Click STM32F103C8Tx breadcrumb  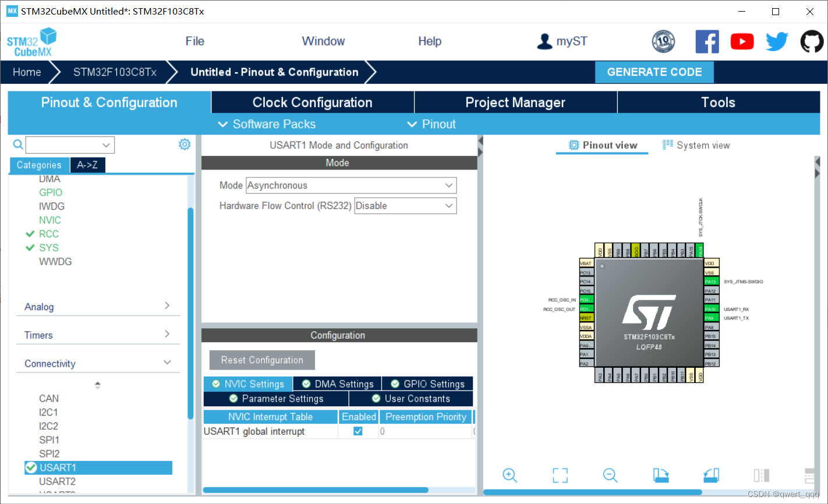click(115, 72)
